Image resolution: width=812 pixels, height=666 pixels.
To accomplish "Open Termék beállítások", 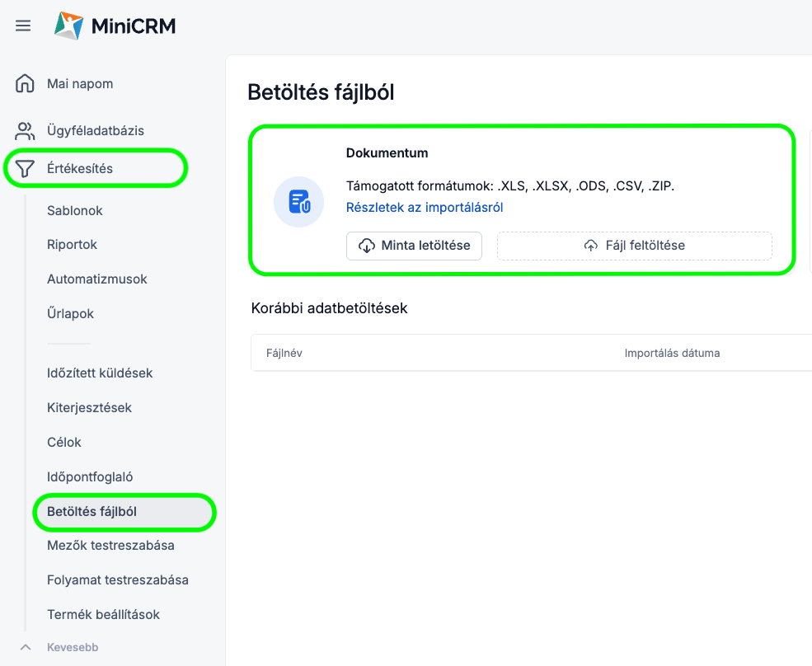I will (x=103, y=614).
